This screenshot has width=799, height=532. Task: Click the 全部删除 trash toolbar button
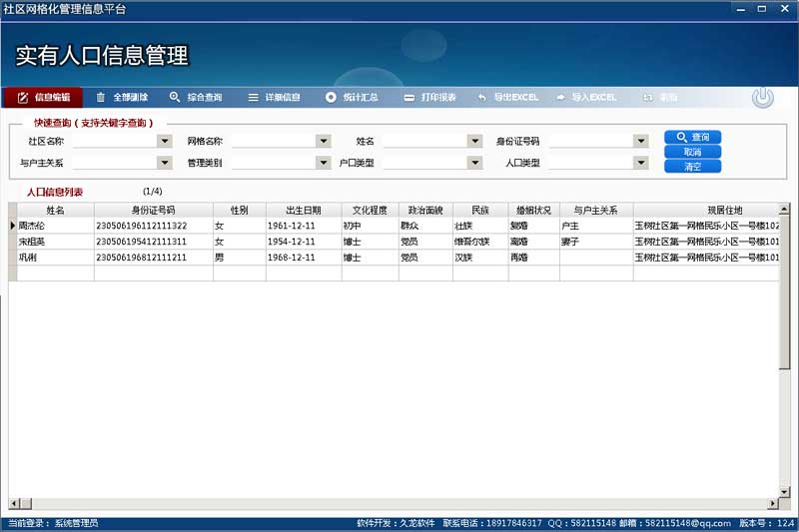[x=122, y=97]
